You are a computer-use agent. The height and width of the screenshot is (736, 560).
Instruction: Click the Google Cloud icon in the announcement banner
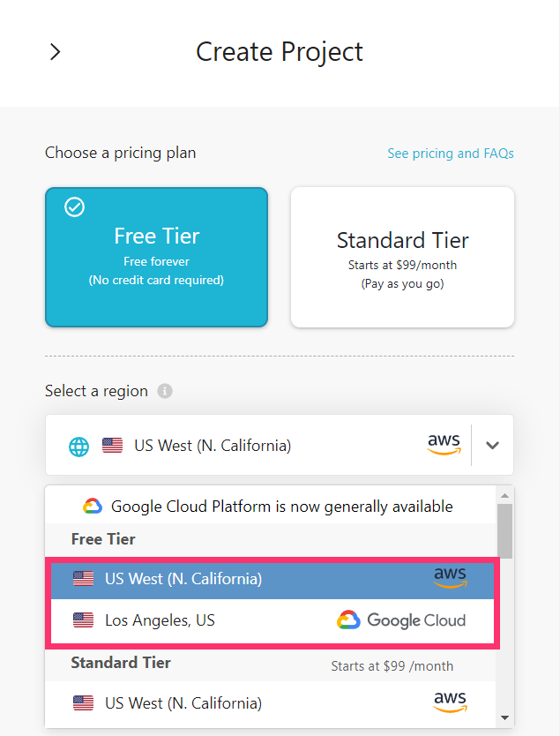pyautogui.click(x=92, y=506)
